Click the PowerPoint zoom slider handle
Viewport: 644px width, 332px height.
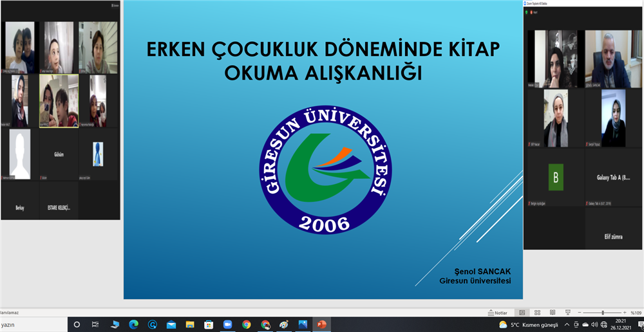point(603,313)
